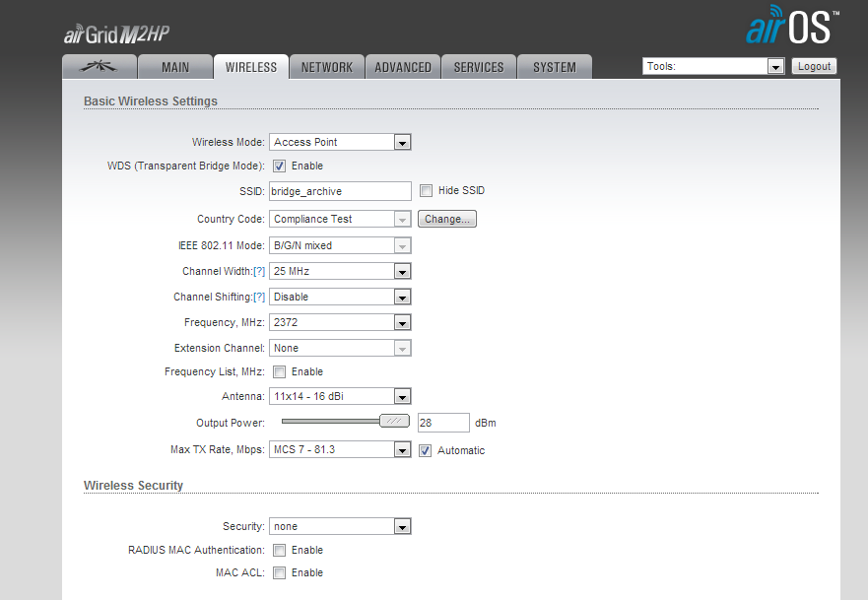Enable the MAC ACL checkbox
The height and width of the screenshot is (600, 868).
[x=280, y=572]
